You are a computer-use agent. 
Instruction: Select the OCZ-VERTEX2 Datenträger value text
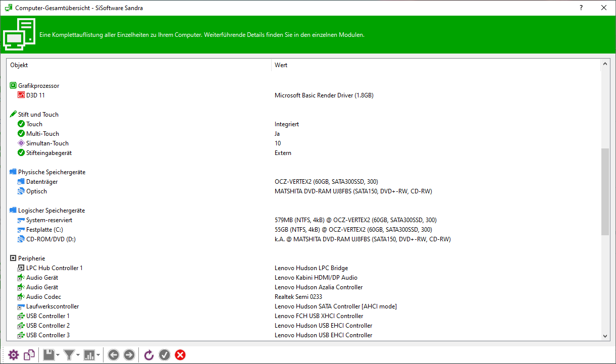326,182
